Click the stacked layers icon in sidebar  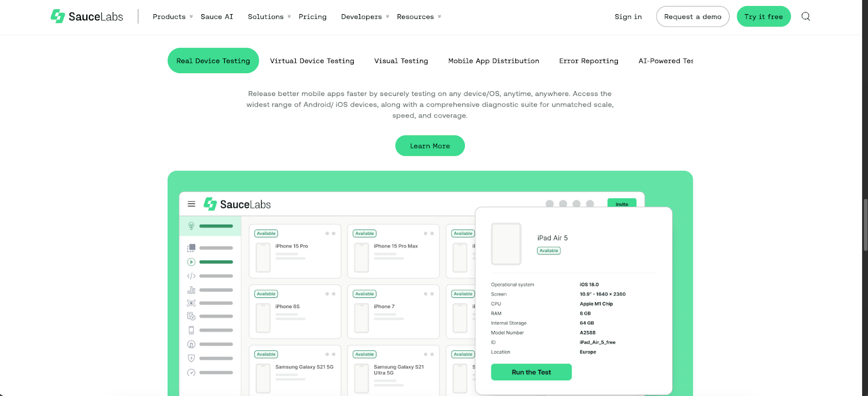click(191, 248)
